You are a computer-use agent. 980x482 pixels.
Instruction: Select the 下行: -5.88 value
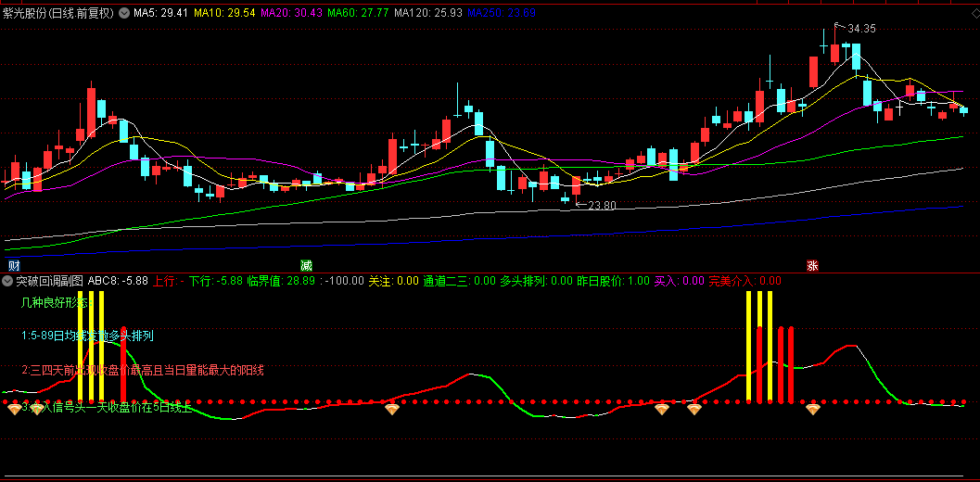pos(216,281)
